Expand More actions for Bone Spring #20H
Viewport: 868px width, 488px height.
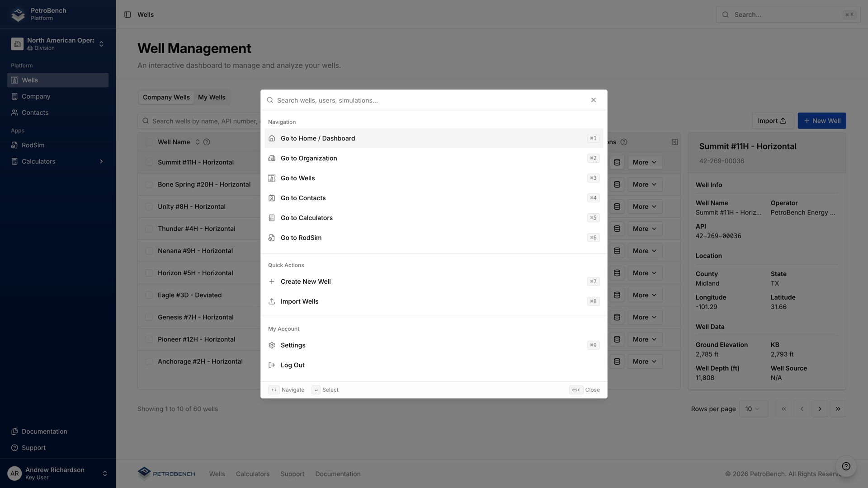[x=645, y=184]
